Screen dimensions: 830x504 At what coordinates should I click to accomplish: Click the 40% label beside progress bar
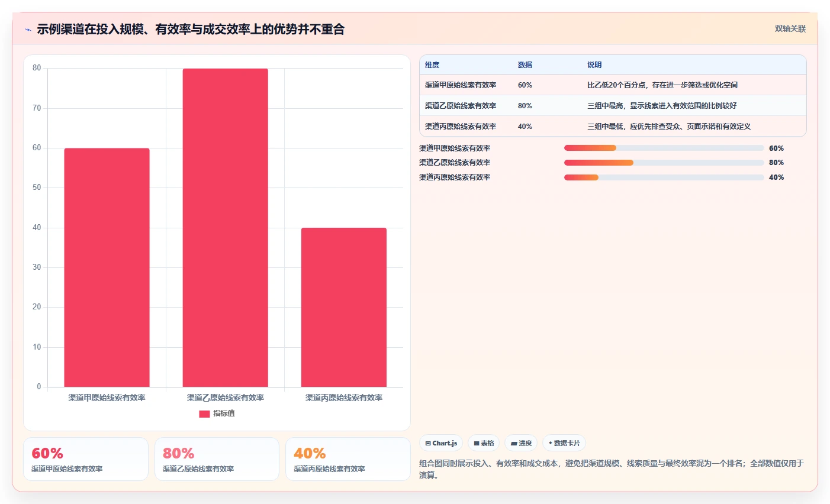point(776,177)
